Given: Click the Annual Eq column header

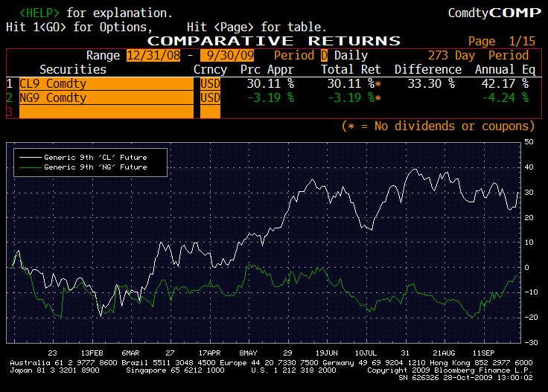Looking at the screenshot, I should 505,69.
